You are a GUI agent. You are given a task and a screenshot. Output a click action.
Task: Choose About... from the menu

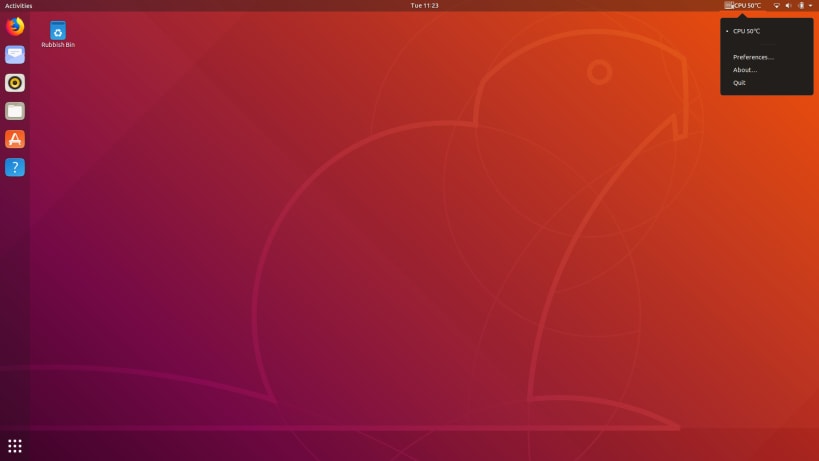[766, 70]
